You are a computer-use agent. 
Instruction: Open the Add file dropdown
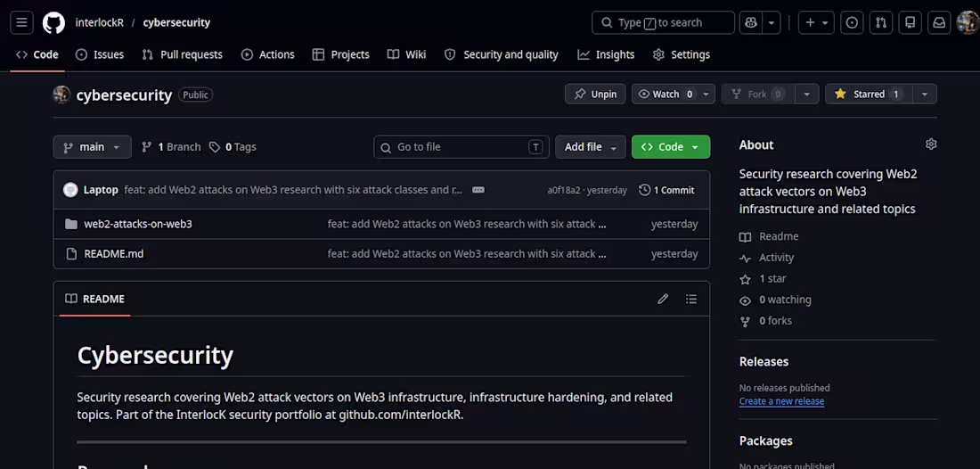pos(591,147)
